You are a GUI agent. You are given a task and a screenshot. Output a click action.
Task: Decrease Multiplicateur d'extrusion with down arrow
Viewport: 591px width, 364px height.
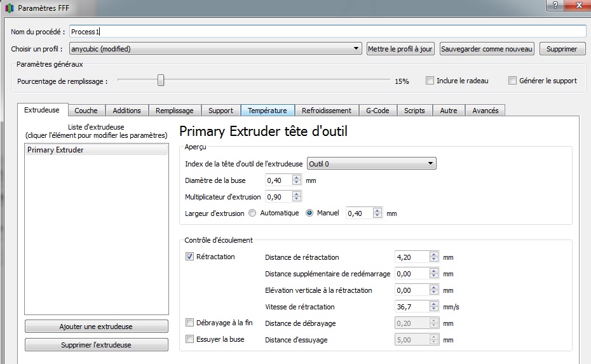[x=297, y=199]
